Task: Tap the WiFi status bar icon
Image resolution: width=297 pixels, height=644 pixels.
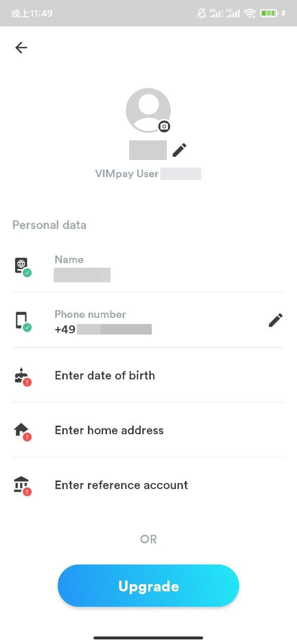Action: (250, 14)
